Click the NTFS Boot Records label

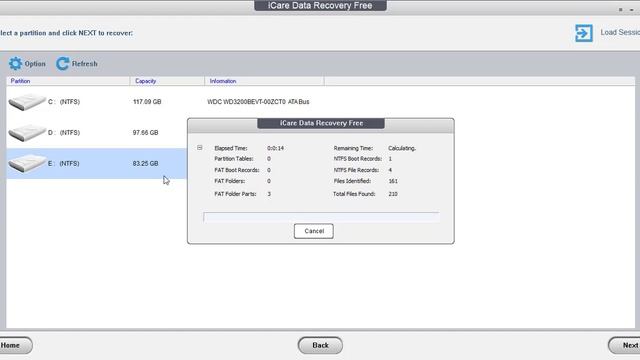pyautogui.click(x=358, y=159)
